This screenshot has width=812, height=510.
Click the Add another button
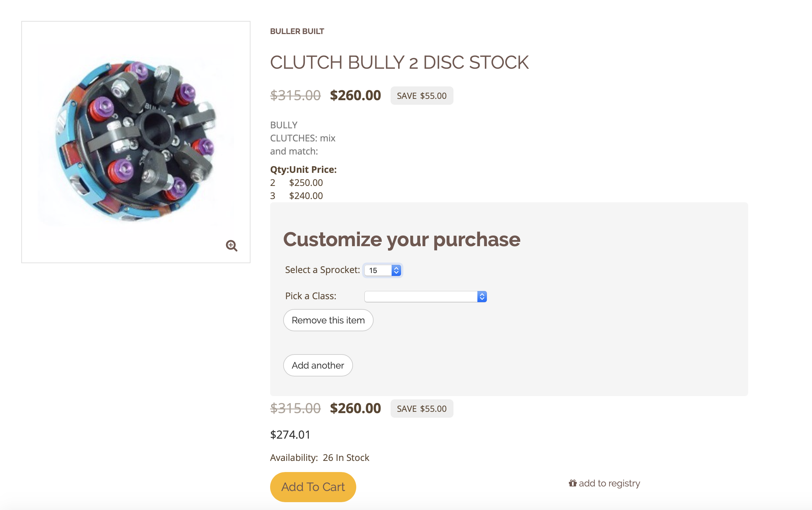pos(318,365)
